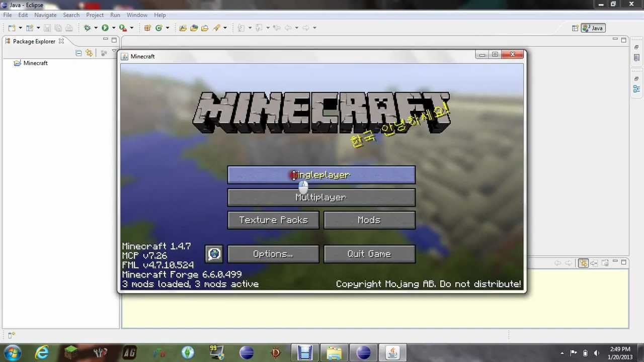Click the Quit Game button
The height and width of the screenshot is (362, 644).
click(369, 254)
